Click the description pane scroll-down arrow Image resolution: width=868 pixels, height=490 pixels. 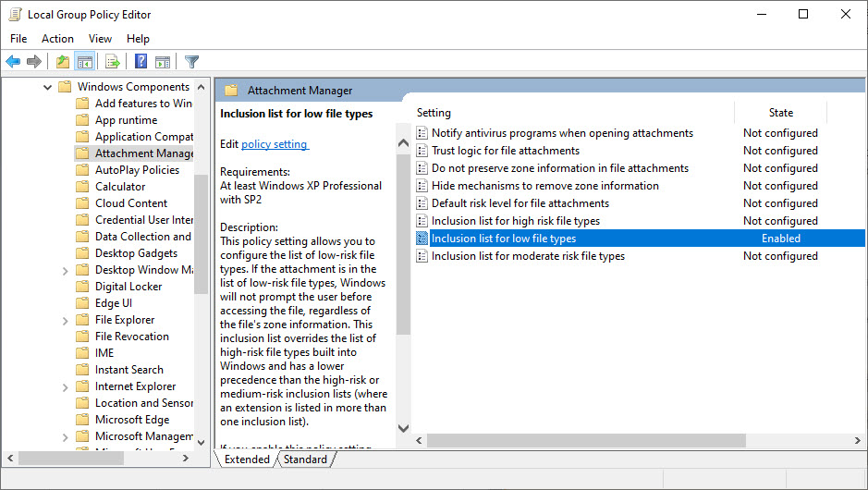coord(403,428)
